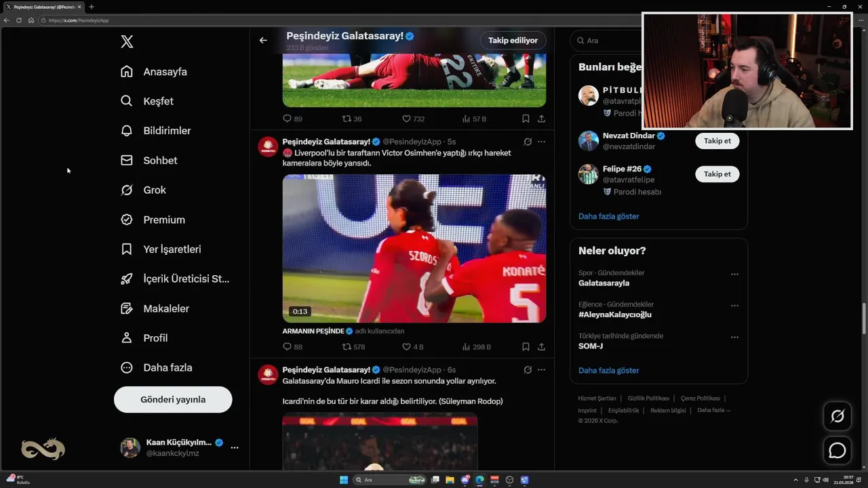Show hidden system tray icons
Viewport: 868px width, 488px height.
(796, 480)
